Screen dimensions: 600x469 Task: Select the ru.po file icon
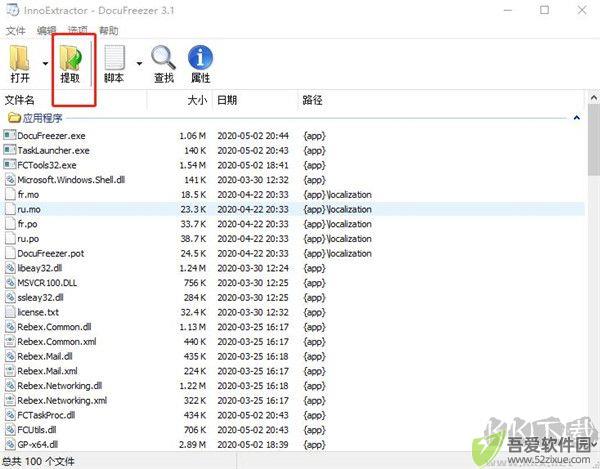point(10,238)
